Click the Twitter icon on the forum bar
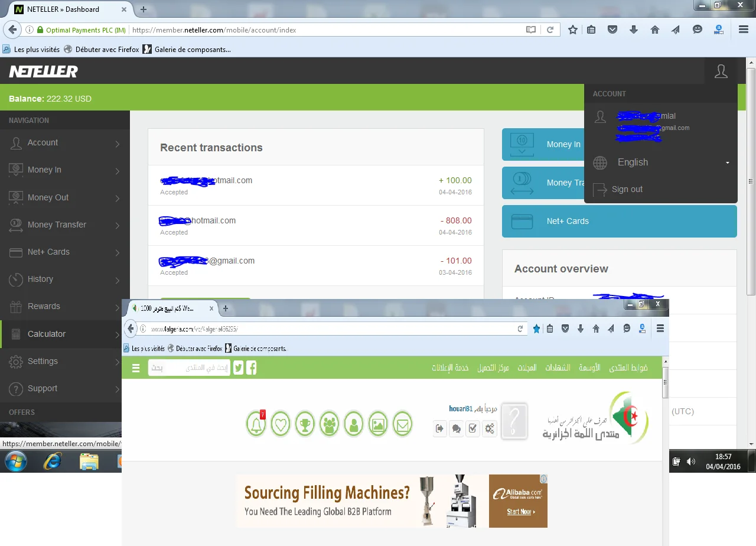The height and width of the screenshot is (546, 756). tap(238, 368)
